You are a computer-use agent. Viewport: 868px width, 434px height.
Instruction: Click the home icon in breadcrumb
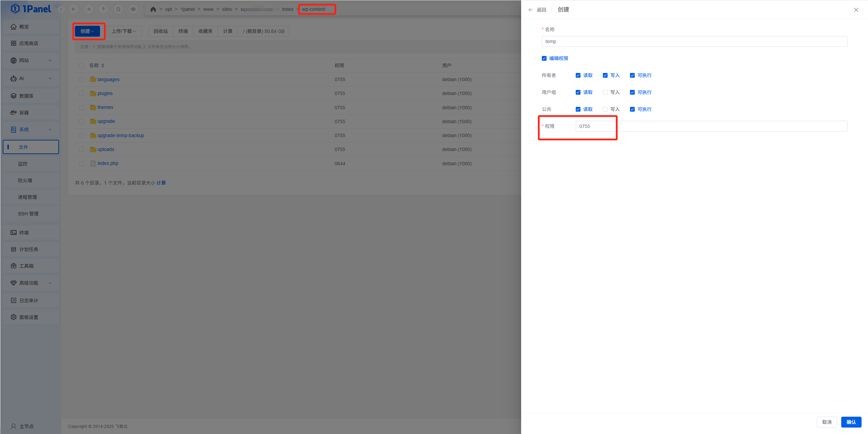pyautogui.click(x=153, y=9)
